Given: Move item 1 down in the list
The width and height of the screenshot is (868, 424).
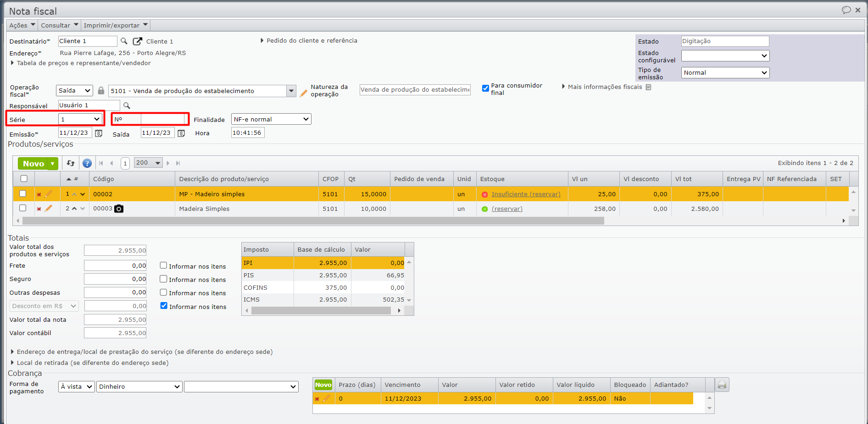Looking at the screenshot, I should pyautogui.click(x=83, y=194).
